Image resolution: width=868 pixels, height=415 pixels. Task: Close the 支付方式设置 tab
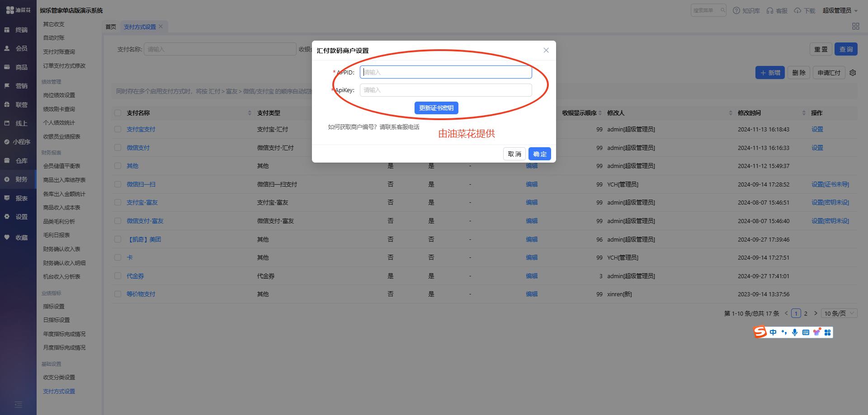pos(160,27)
